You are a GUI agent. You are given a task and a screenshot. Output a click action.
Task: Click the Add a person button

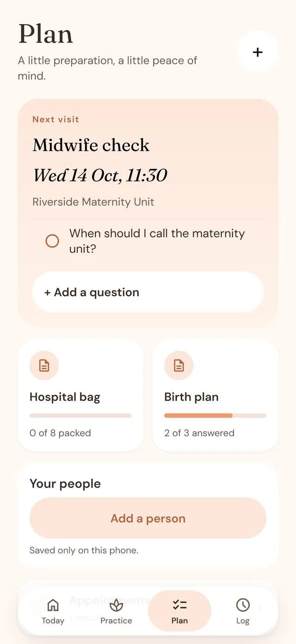148,518
